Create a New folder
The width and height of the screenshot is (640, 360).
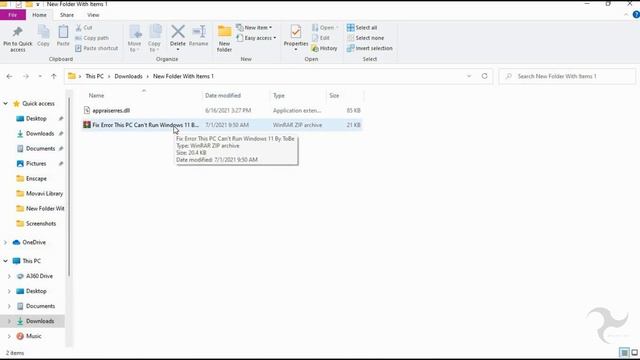pyautogui.click(x=224, y=38)
